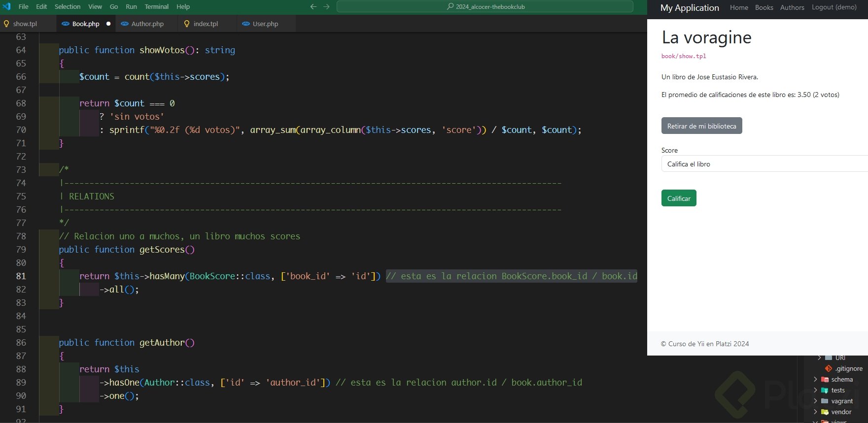Viewport: 868px width, 423px height.
Task: Click the search icon in command center
Action: pyautogui.click(x=450, y=6)
